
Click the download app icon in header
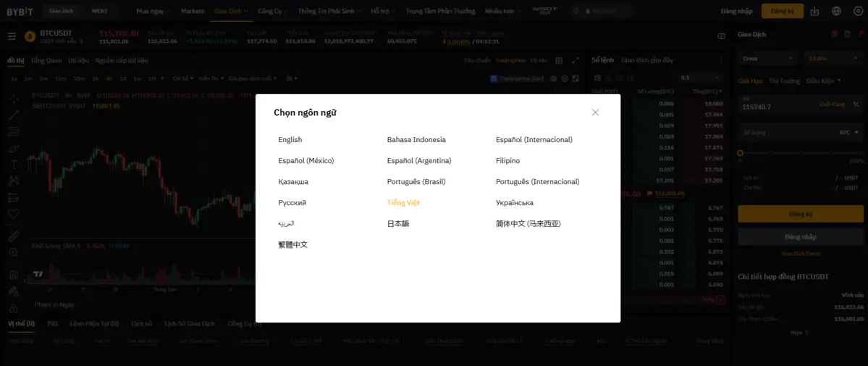[x=814, y=11]
